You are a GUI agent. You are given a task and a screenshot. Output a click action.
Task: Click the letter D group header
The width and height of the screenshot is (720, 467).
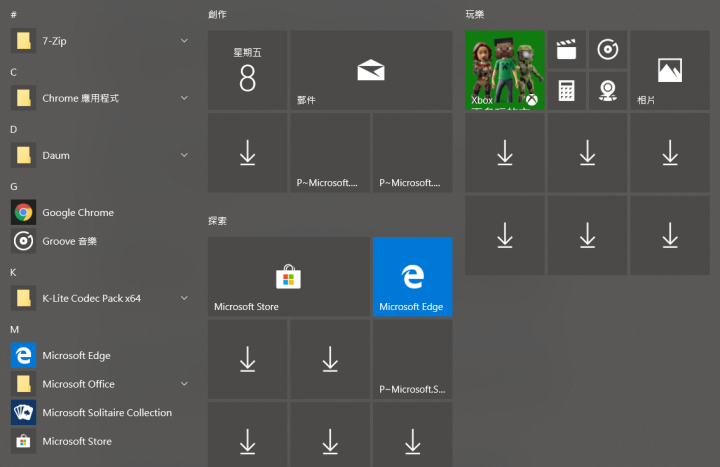13,129
